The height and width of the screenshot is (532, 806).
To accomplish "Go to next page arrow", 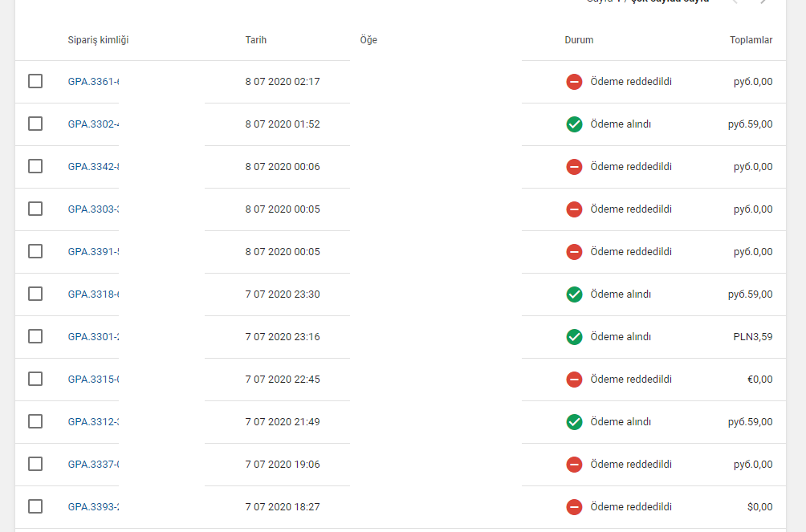I will [763, 2].
